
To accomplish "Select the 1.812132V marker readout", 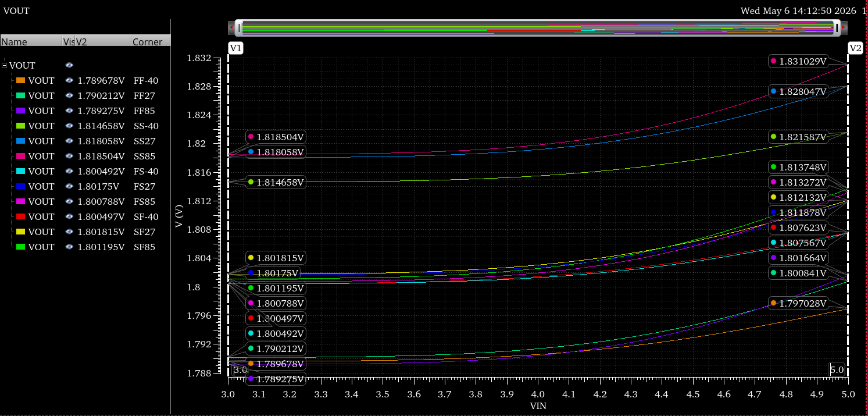I will click(798, 197).
